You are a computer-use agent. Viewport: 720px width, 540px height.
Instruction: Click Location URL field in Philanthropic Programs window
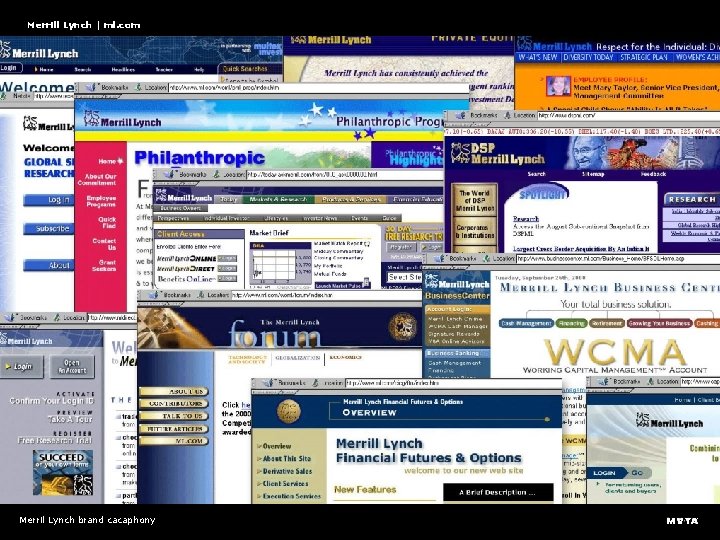pyautogui.click(x=318, y=87)
